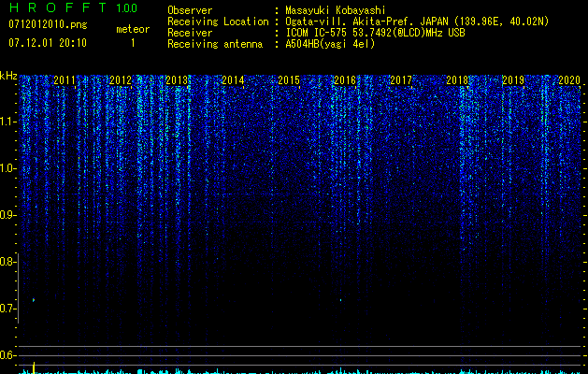Click antenna A504HB(yagi 4el) text
Viewport: 588px width, 374px height.
pos(330,44)
